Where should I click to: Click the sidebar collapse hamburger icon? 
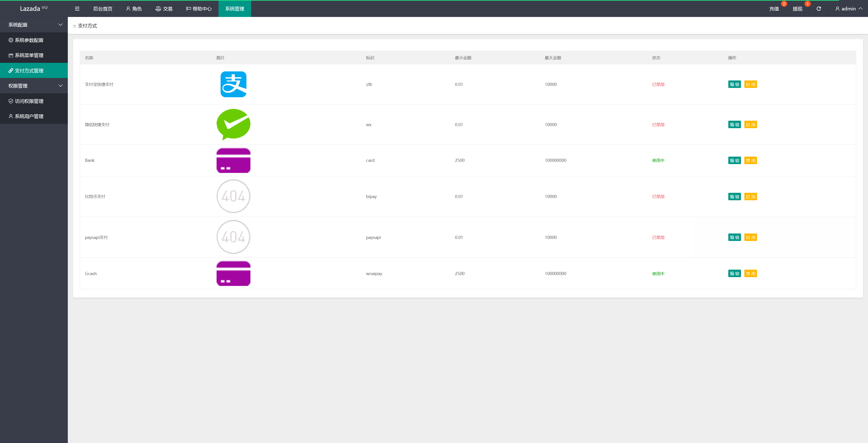coord(77,9)
